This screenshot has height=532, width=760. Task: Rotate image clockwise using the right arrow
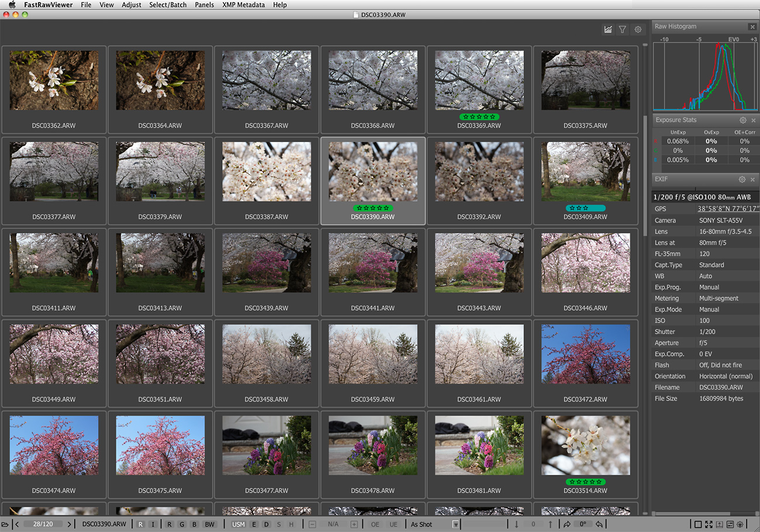click(x=566, y=524)
